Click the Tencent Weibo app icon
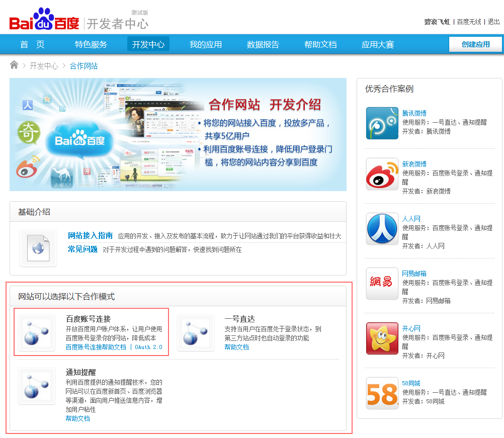The height and width of the screenshot is (438, 504). point(381,123)
